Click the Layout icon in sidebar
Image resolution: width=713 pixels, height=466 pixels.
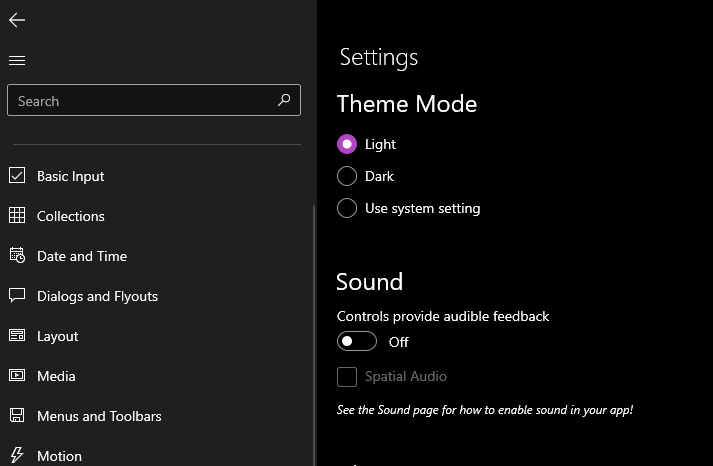click(x=17, y=336)
